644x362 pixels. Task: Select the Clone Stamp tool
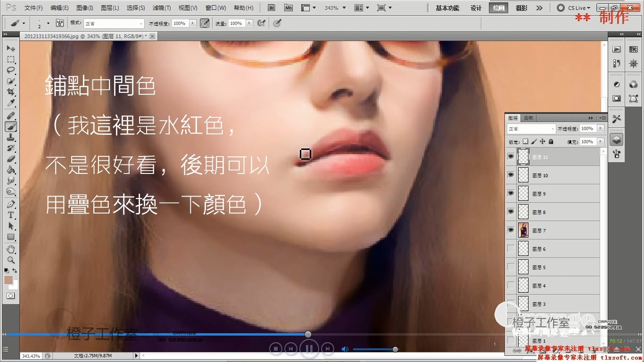click(11, 137)
